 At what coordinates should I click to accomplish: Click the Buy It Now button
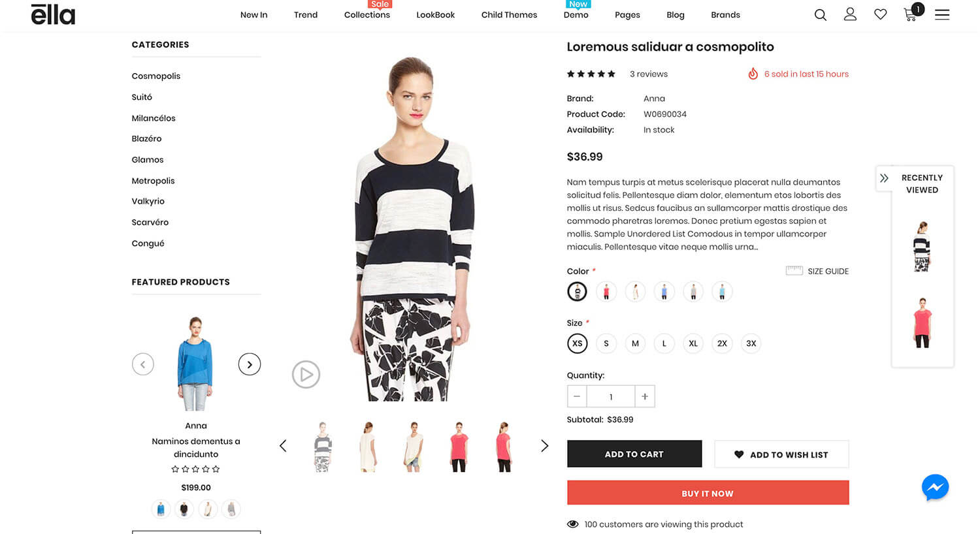click(708, 493)
